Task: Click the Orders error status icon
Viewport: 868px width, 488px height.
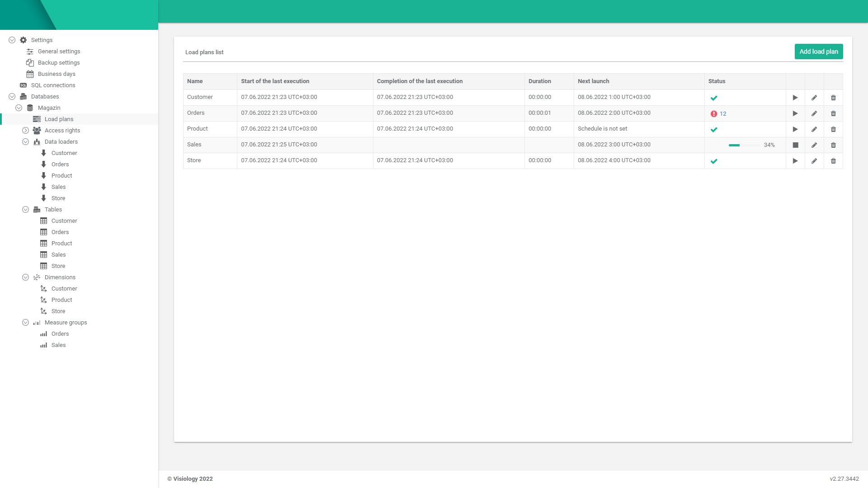Action: 714,114
